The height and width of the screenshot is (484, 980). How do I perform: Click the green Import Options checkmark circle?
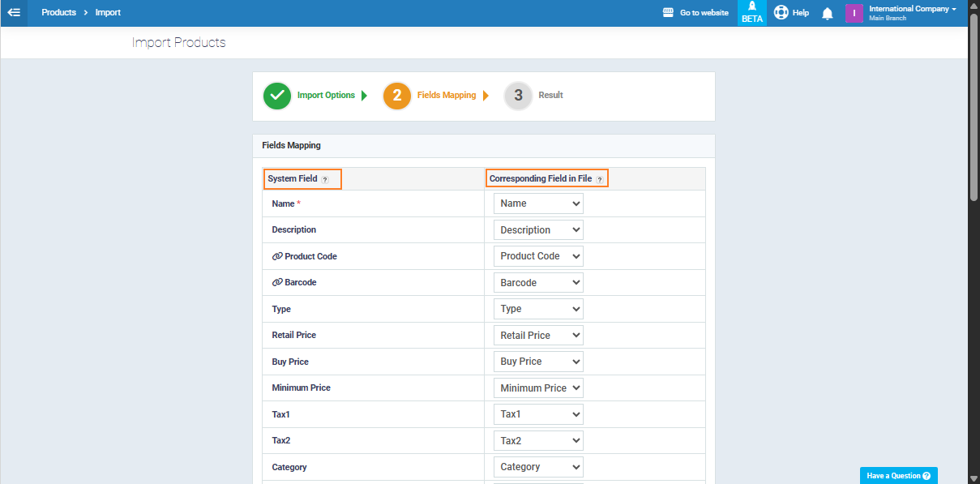click(277, 96)
